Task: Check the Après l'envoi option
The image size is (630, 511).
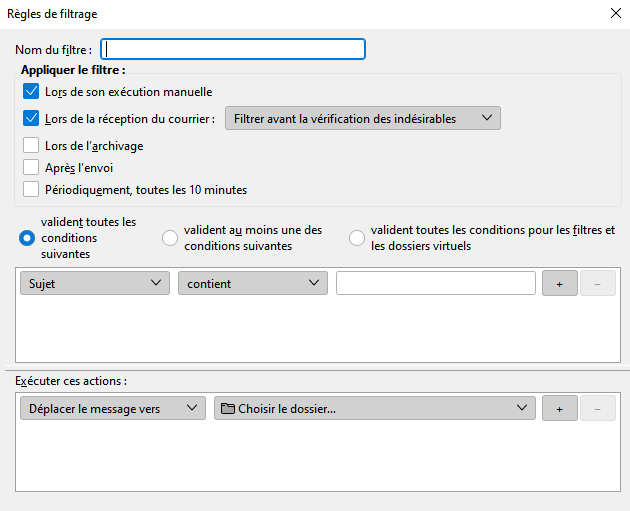Action: pos(30,167)
